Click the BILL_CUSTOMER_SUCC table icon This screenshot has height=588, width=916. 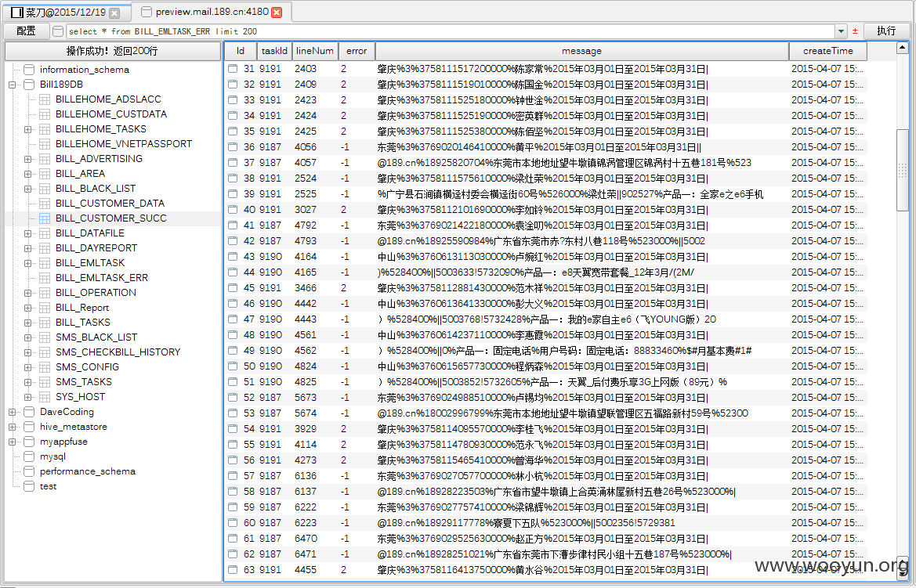(45, 218)
